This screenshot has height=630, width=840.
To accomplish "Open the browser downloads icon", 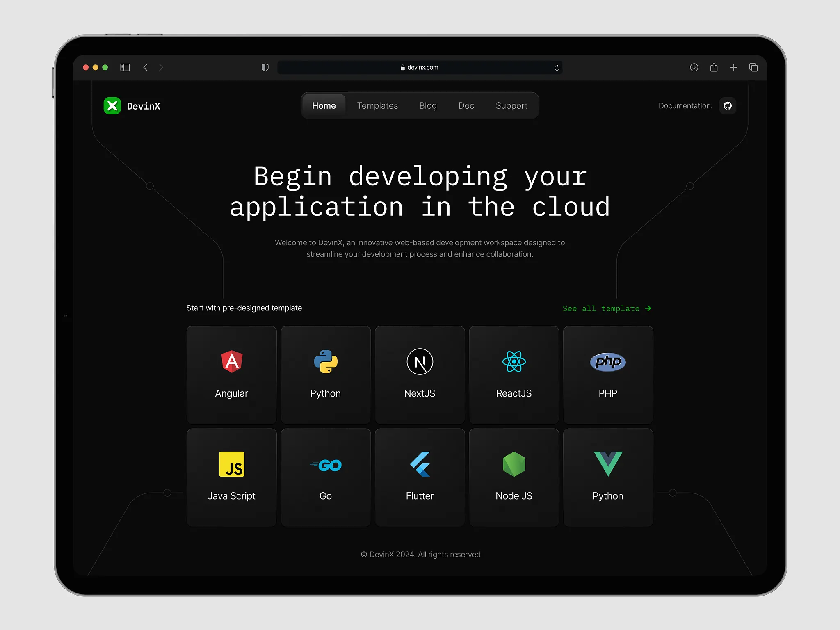I will (694, 67).
